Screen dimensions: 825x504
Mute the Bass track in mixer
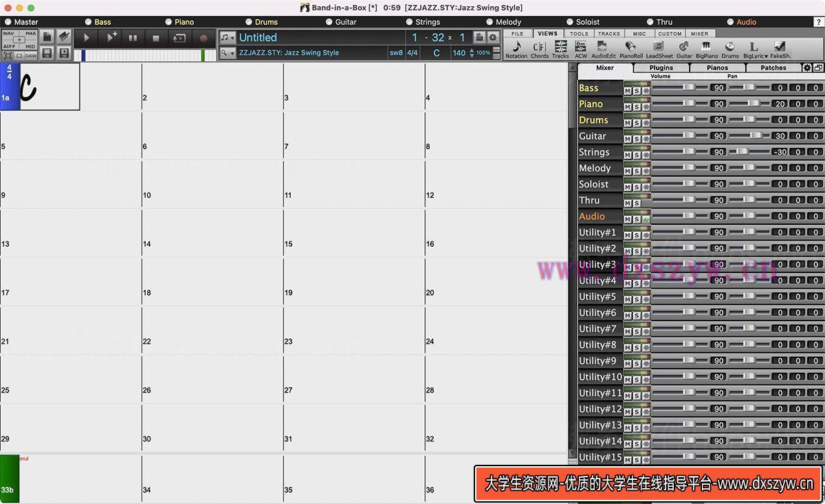(628, 91)
